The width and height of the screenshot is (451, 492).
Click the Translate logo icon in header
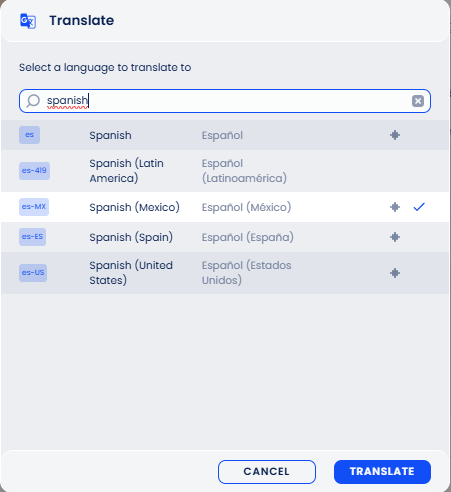tap(28, 21)
